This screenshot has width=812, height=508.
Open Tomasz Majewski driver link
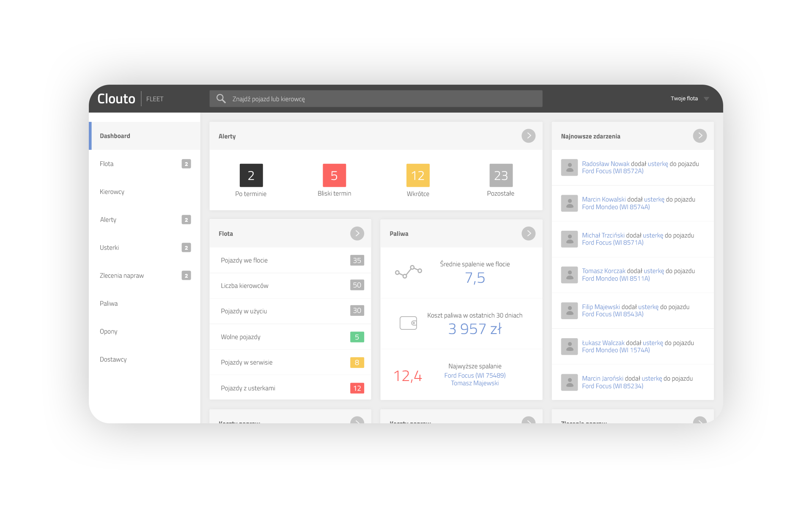[475, 383]
